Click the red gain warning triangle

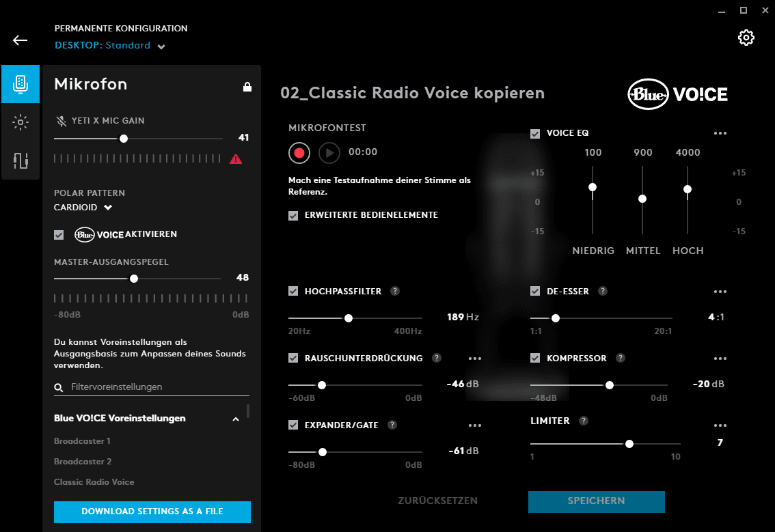click(236, 158)
